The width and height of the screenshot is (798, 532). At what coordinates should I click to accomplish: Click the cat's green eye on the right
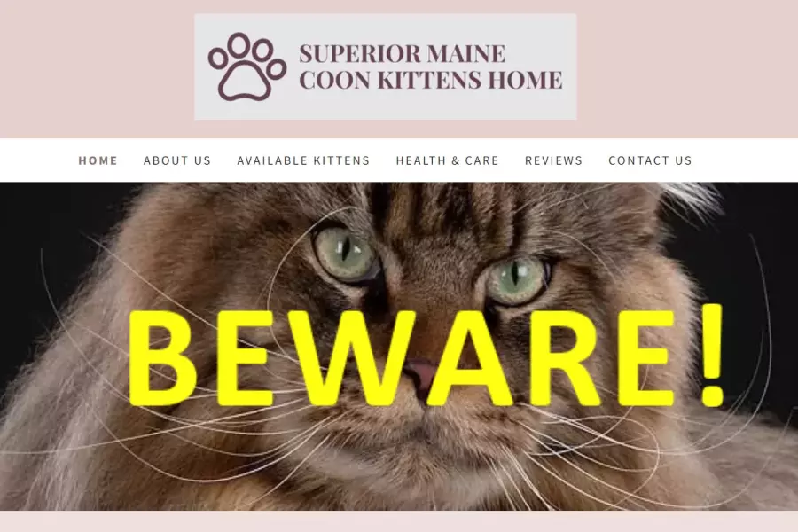pyautogui.click(x=515, y=280)
